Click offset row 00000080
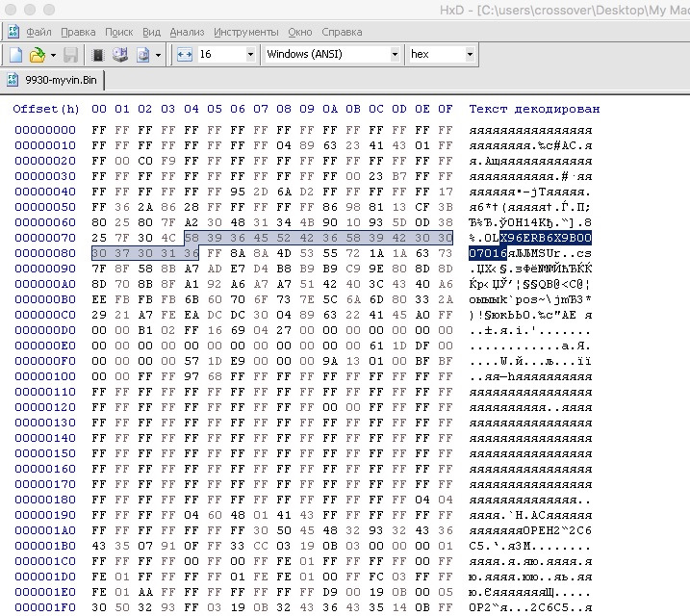 coord(45,253)
